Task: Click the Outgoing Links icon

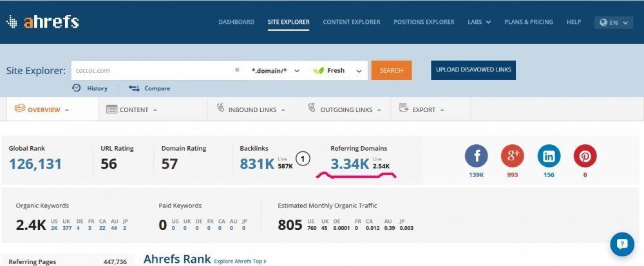Action: 312,108
